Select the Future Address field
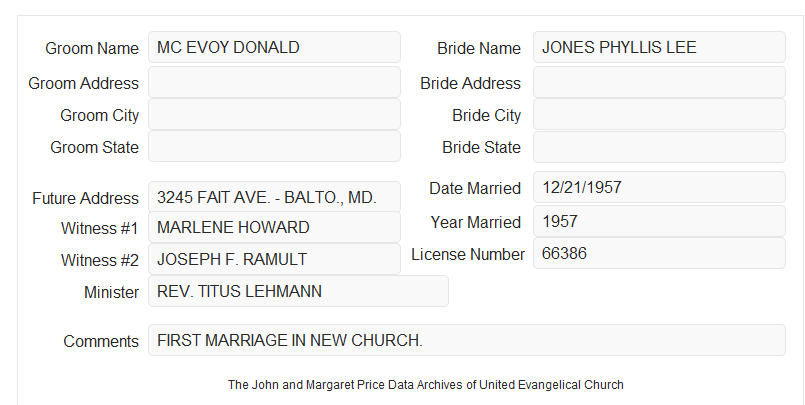Image resolution: width=805 pixels, height=405 pixels. click(274, 197)
